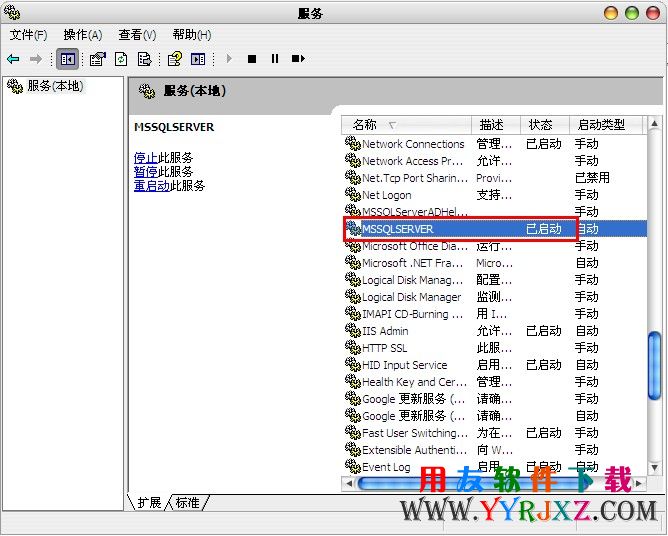Viewport: 668px width, 536px height.
Task: Click the vertical scrollbar thumb of the list
Action: tap(654, 366)
